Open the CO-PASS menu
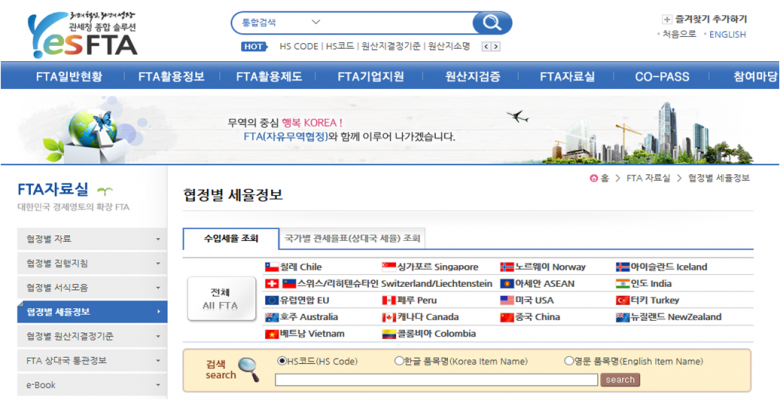Screen dimensions: 780x400 [x=662, y=77]
